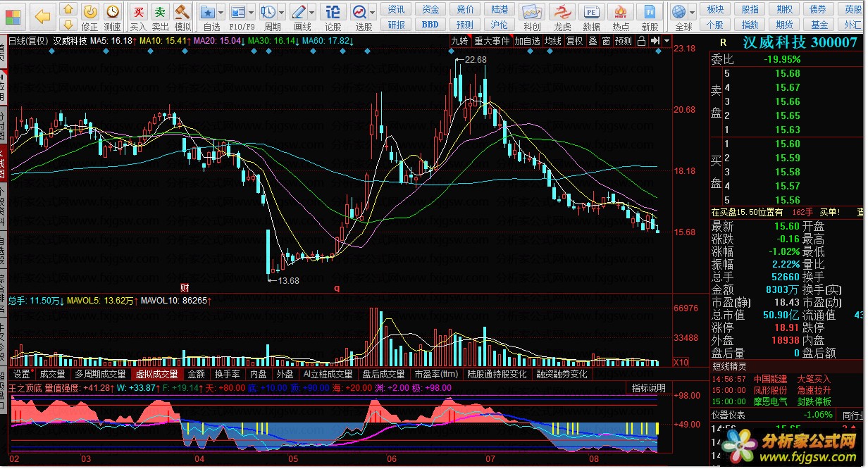Click the 买单 link in order panel
The width and height of the screenshot is (868, 469).
(830, 211)
